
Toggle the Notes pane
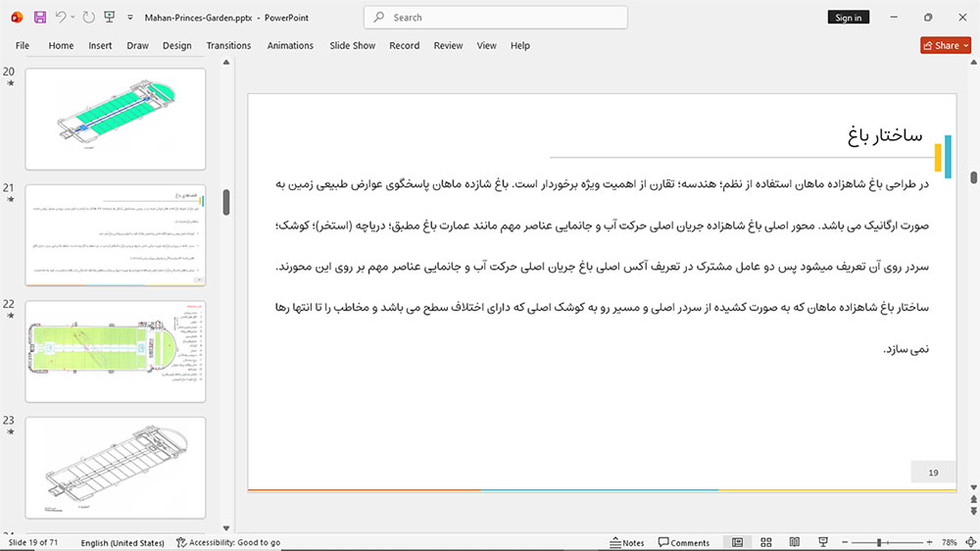[627, 542]
